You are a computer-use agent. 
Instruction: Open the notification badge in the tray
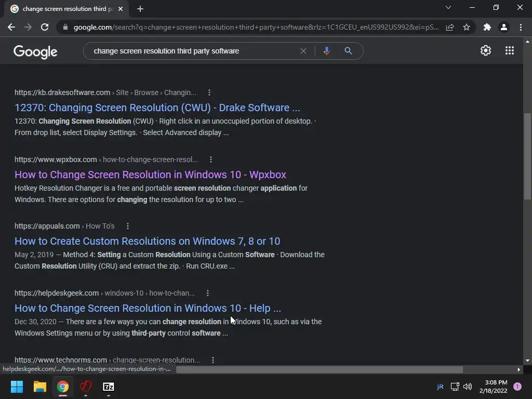(517, 387)
